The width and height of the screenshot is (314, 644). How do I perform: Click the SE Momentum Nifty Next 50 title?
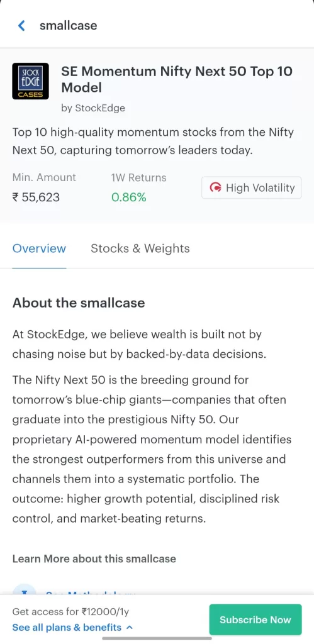click(x=177, y=79)
